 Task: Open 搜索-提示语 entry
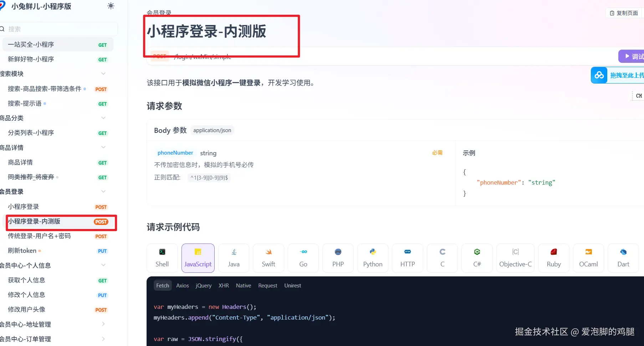coord(58,104)
